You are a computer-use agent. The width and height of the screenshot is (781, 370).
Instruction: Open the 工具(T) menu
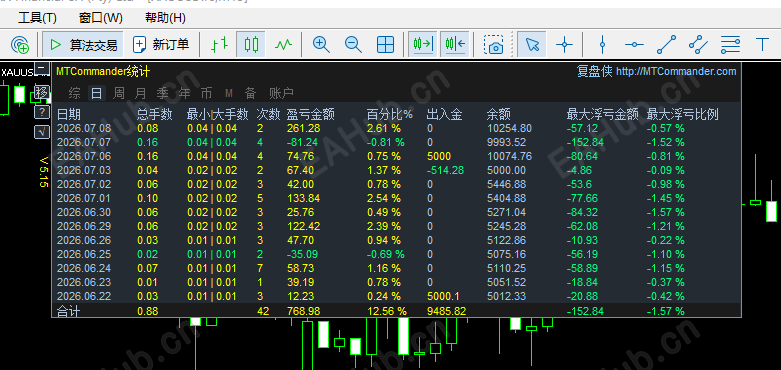pyautogui.click(x=37, y=18)
